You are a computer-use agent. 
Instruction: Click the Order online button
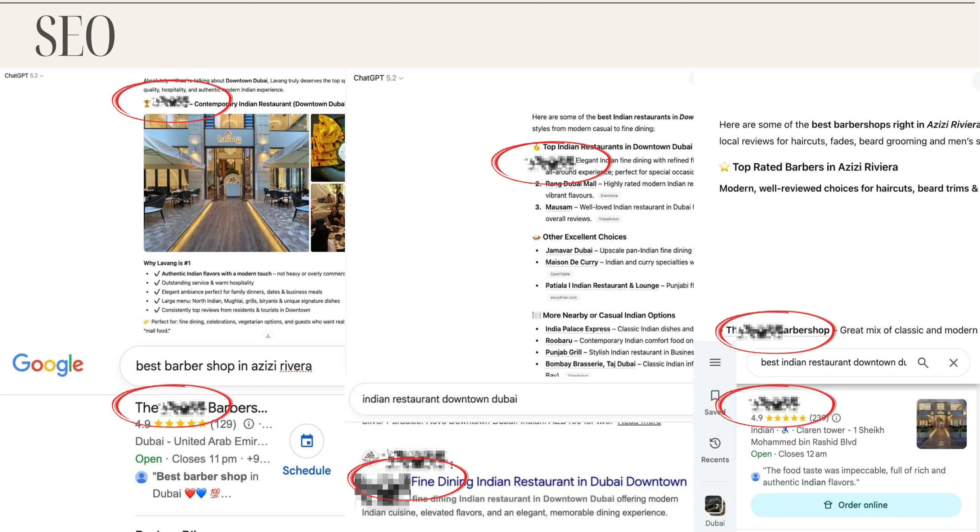856,505
